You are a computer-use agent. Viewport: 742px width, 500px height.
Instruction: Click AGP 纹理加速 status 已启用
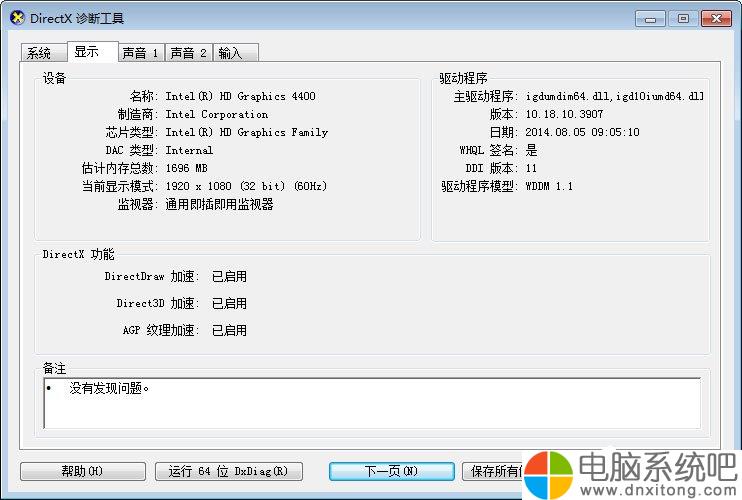[x=229, y=330]
